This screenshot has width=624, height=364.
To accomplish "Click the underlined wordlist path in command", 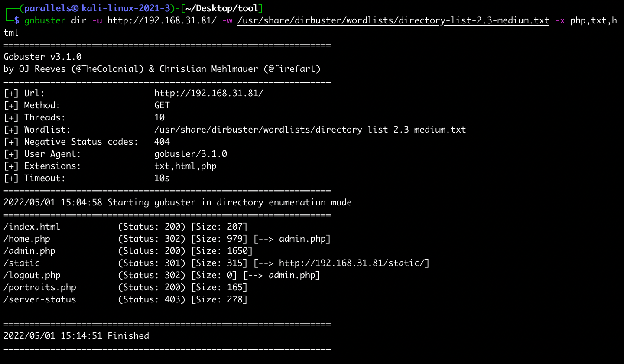I will coord(393,20).
